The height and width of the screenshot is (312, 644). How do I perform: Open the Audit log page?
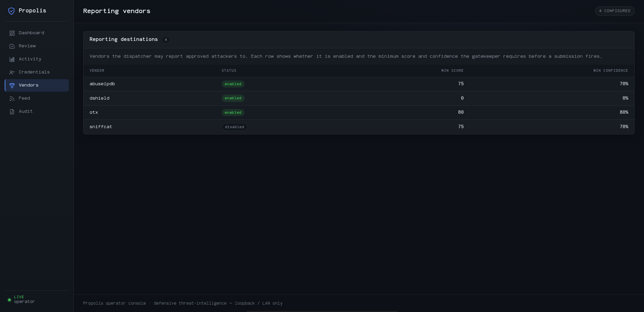pyautogui.click(x=37, y=111)
